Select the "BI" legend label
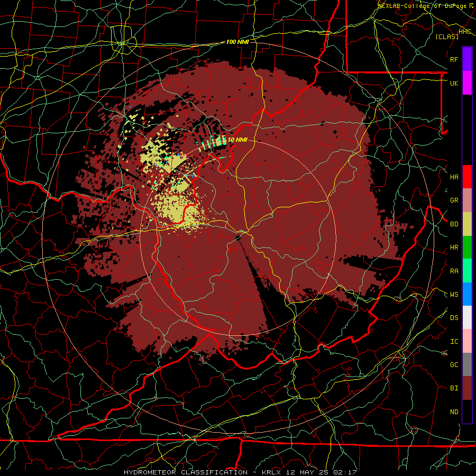The image size is (476, 476). 454,388
